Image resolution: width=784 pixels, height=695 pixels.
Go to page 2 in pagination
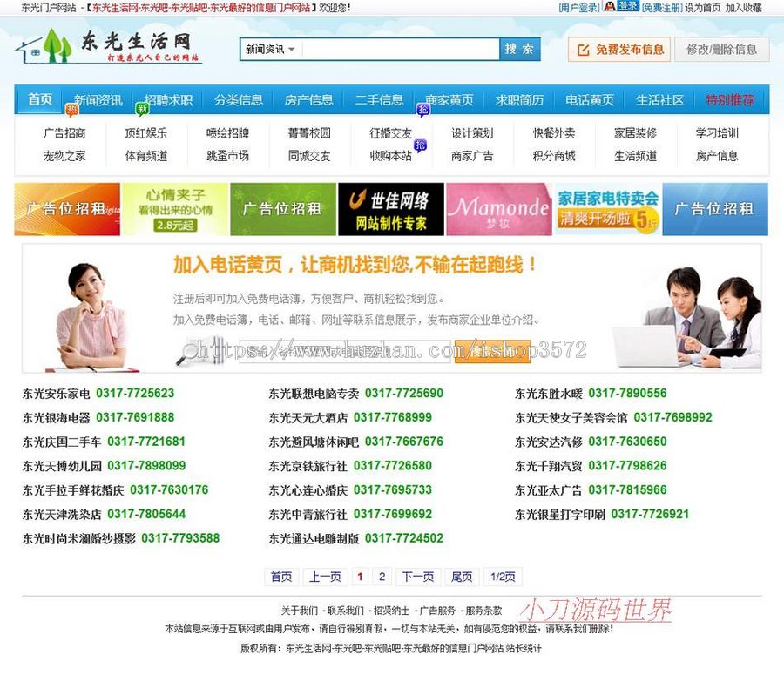[382, 577]
